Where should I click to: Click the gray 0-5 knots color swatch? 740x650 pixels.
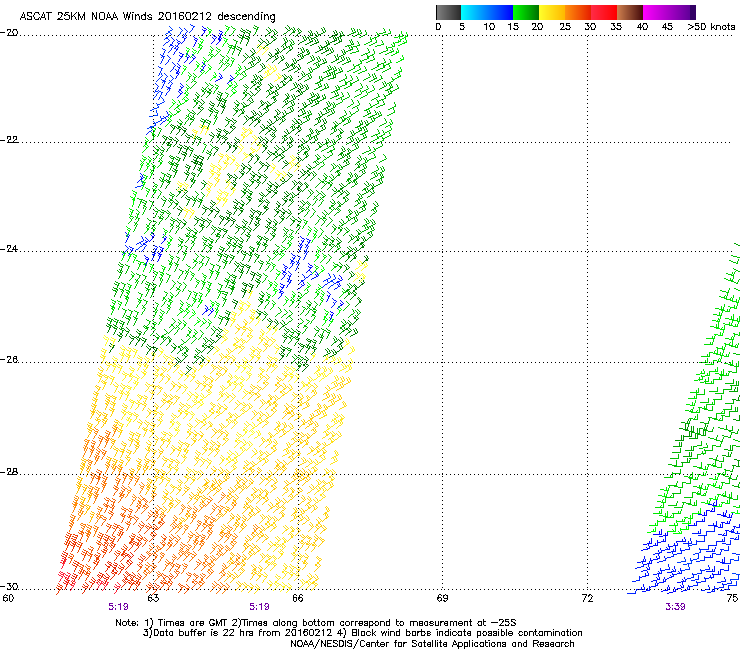pos(448,12)
